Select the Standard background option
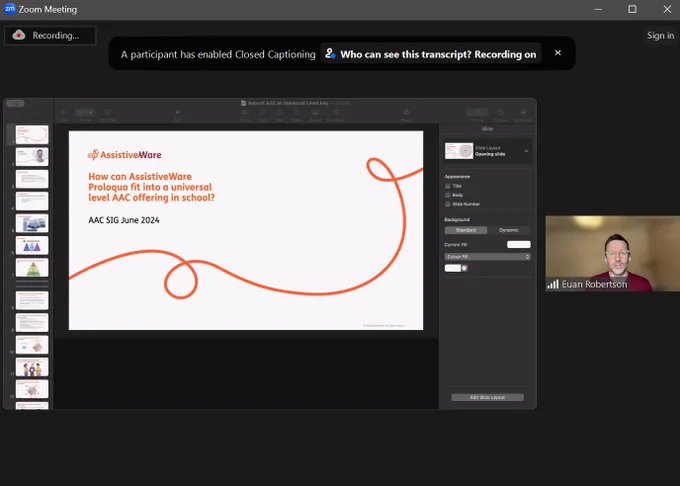The height and width of the screenshot is (486, 680). pos(466,230)
